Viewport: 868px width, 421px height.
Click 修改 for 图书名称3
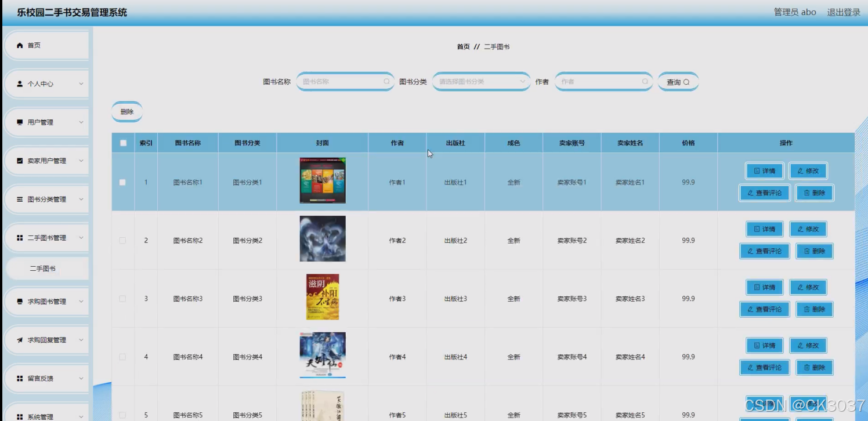coord(808,287)
